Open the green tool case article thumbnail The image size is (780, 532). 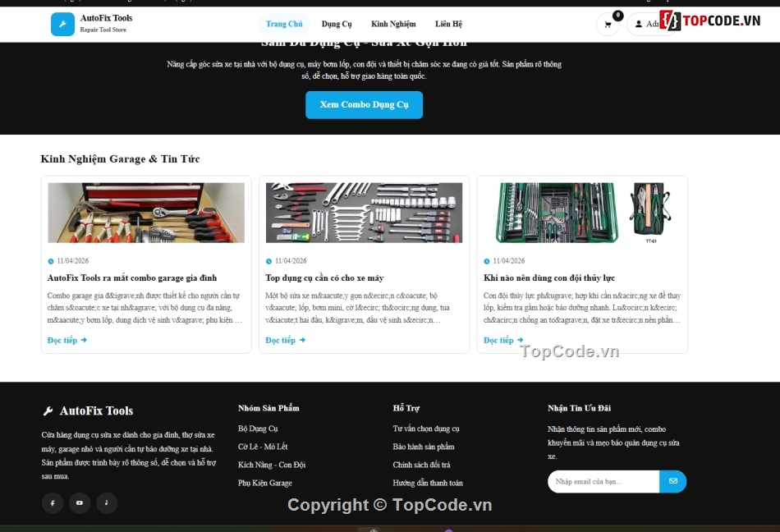(x=582, y=213)
